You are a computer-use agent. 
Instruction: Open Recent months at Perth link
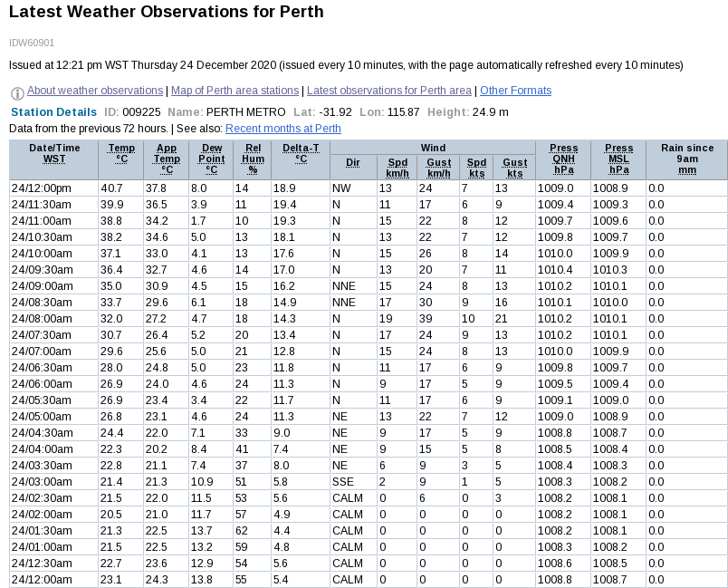coord(283,129)
